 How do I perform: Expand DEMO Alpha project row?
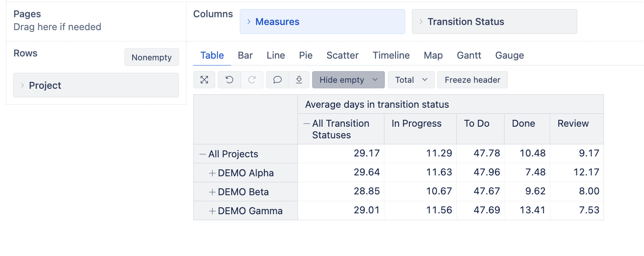(212, 173)
